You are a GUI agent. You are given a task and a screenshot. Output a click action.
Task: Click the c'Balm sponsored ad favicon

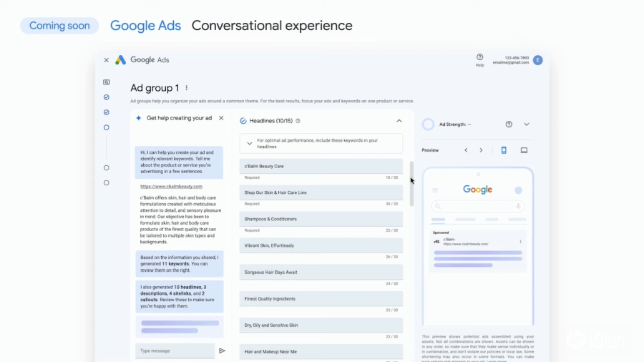click(436, 242)
